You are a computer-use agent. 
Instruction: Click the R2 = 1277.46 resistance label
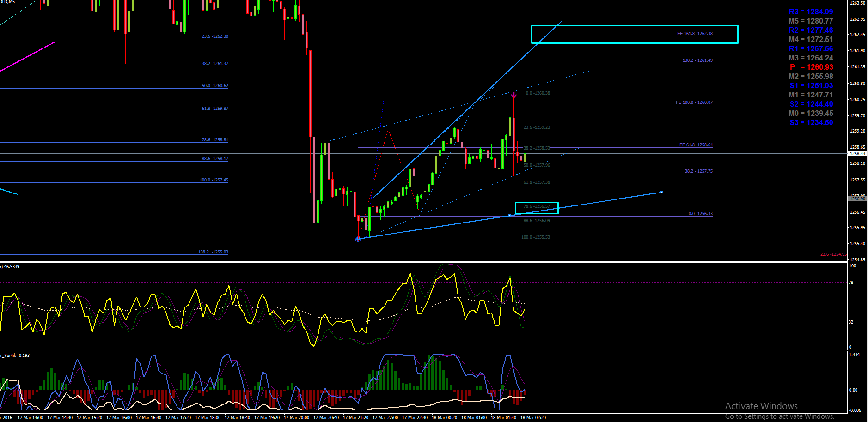tap(811, 30)
